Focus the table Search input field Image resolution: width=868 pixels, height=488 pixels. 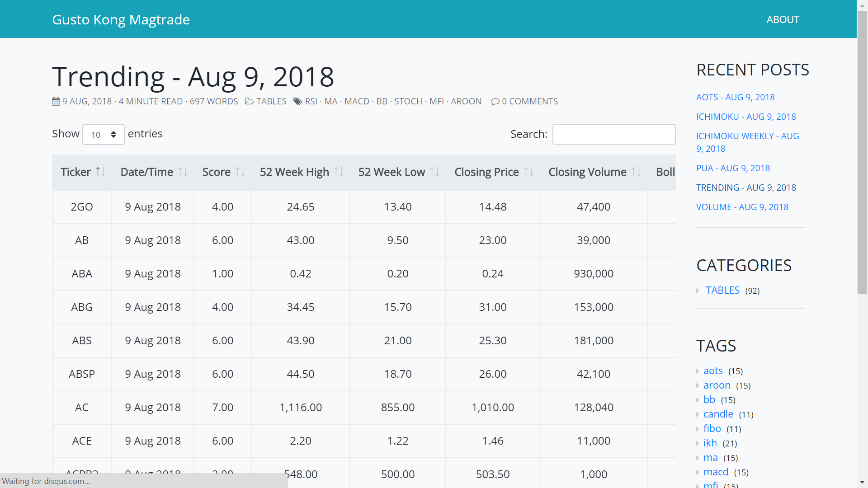point(613,134)
